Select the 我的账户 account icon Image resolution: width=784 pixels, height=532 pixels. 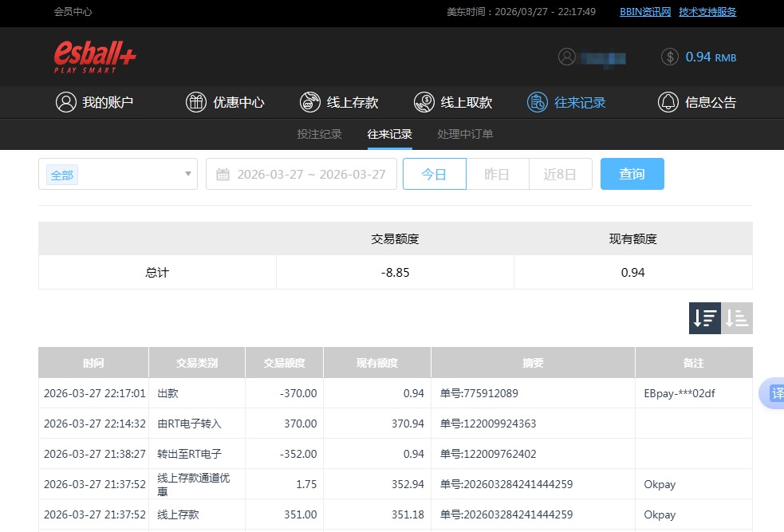[66, 102]
